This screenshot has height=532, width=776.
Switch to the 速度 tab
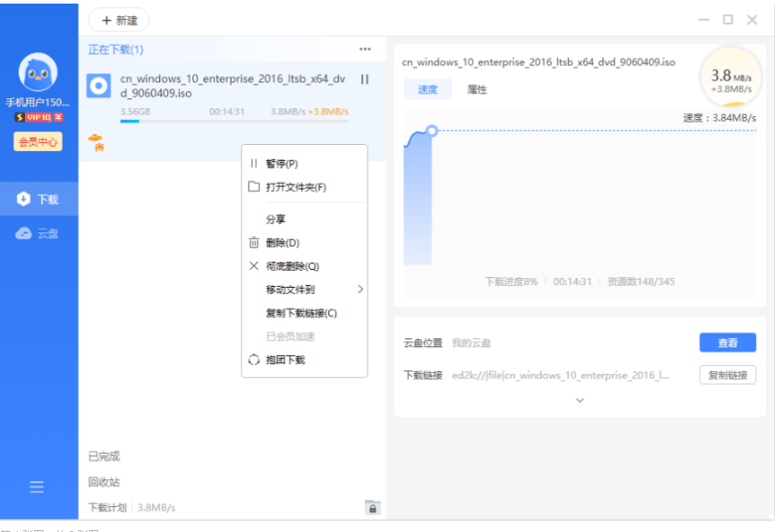coord(427,89)
